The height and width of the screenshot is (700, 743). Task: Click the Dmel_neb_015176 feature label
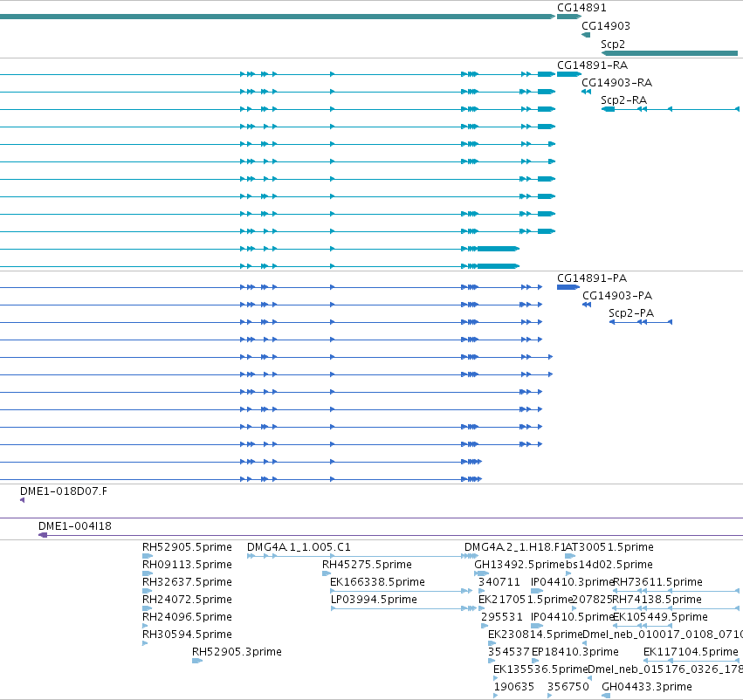[x=665, y=669]
